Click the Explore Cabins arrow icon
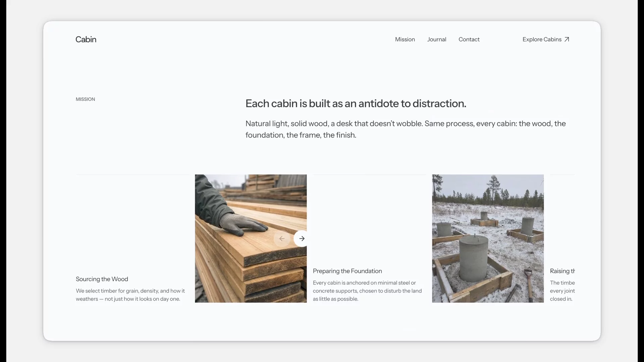644x362 pixels. coord(567,40)
